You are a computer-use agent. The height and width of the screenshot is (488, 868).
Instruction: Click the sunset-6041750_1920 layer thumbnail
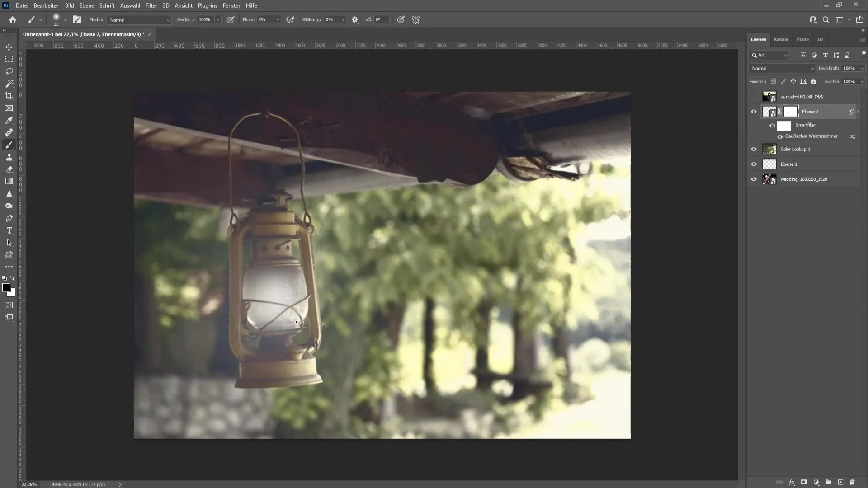click(x=769, y=97)
